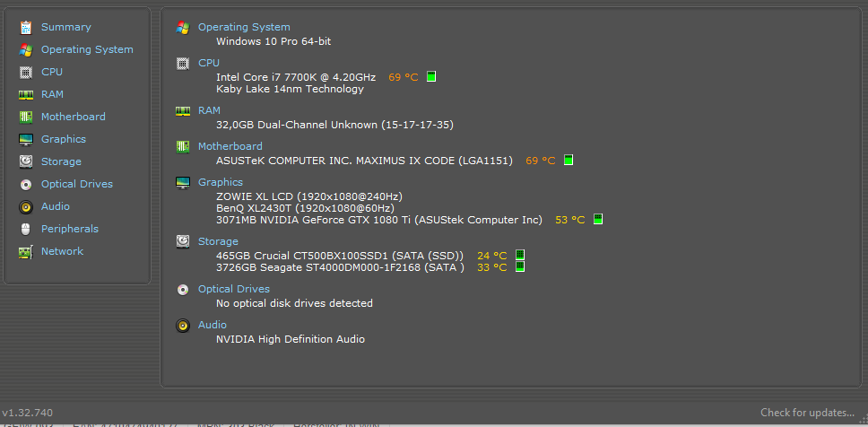Click the monitor icon beside Graphics heading
Viewport: 868px width, 427px height.
183,183
